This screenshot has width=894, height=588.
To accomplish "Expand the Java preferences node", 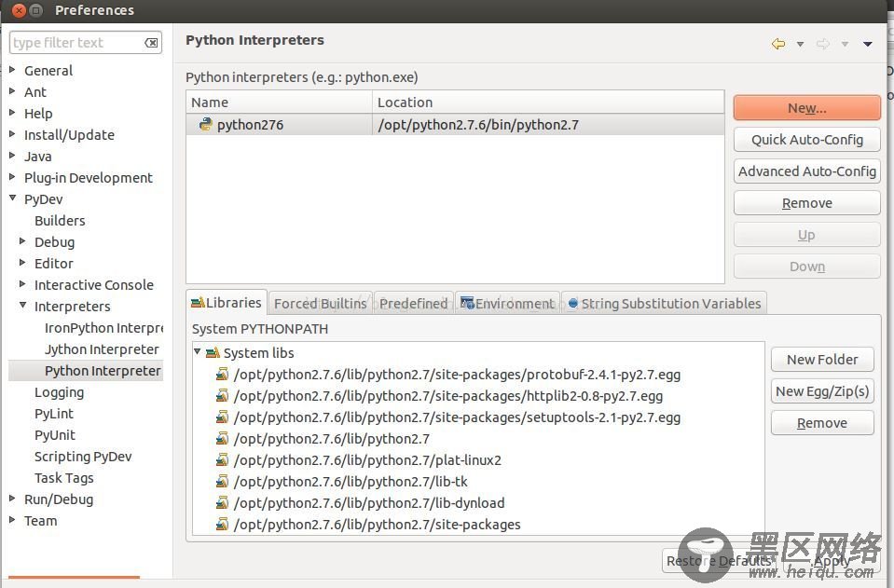I will [x=12, y=156].
